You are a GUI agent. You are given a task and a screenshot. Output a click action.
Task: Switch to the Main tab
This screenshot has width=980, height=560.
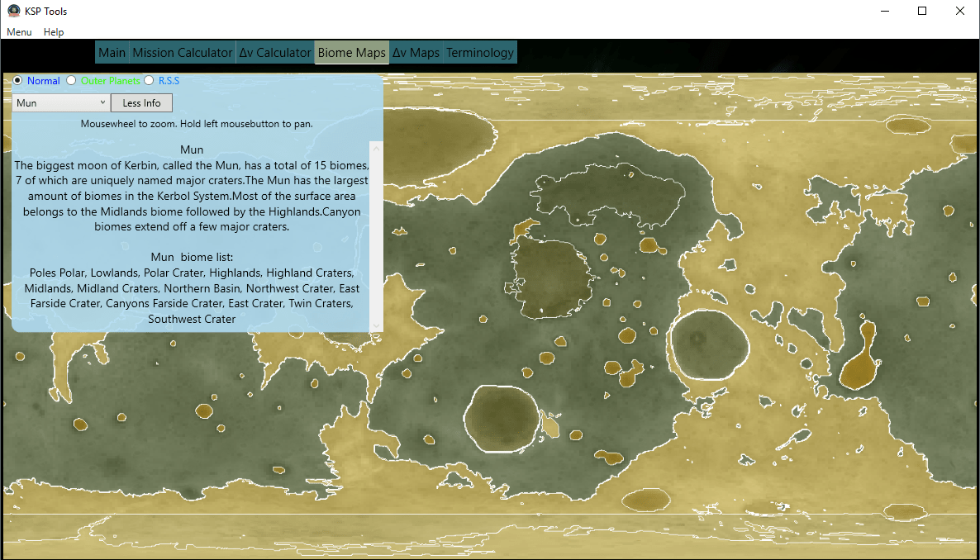pyautogui.click(x=112, y=51)
